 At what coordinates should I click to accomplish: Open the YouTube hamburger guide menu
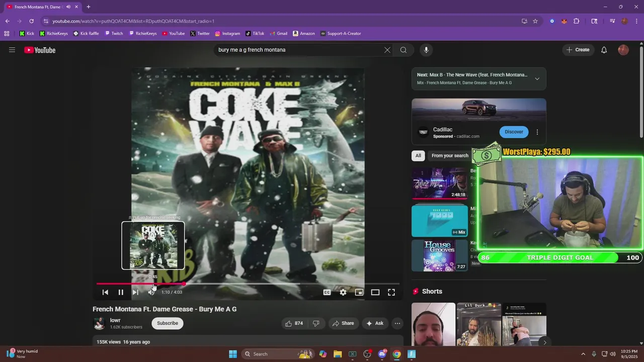12,50
